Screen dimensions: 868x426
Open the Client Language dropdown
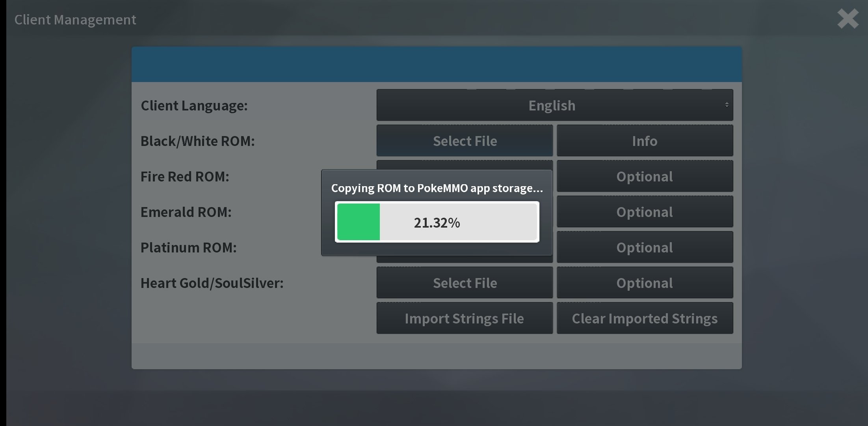pyautogui.click(x=551, y=105)
